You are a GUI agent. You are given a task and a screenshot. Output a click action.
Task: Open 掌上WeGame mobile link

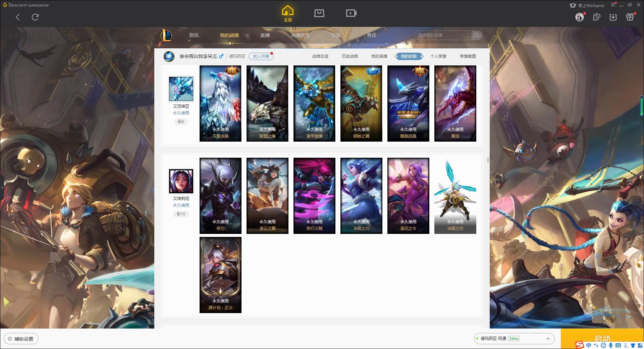tap(587, 5)
